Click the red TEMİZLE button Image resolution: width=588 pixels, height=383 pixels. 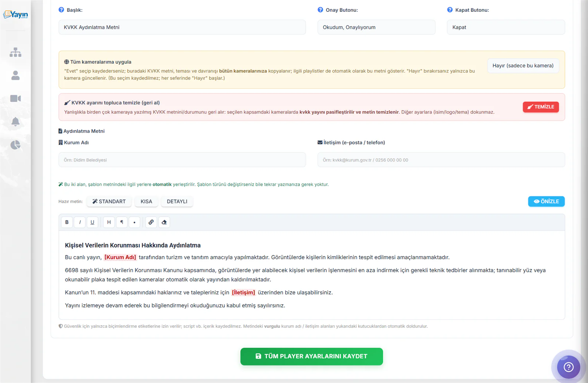coord(541,107)
